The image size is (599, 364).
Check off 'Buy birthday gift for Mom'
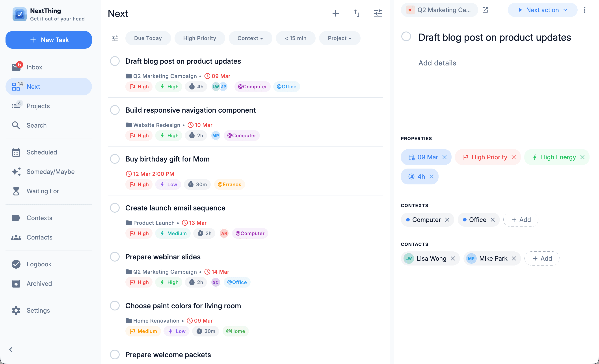coord(115,159)
